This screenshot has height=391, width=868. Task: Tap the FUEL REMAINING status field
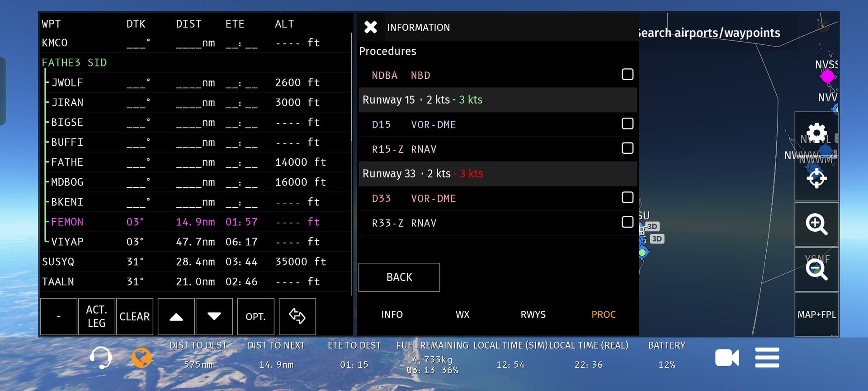[x=432, y=357]
